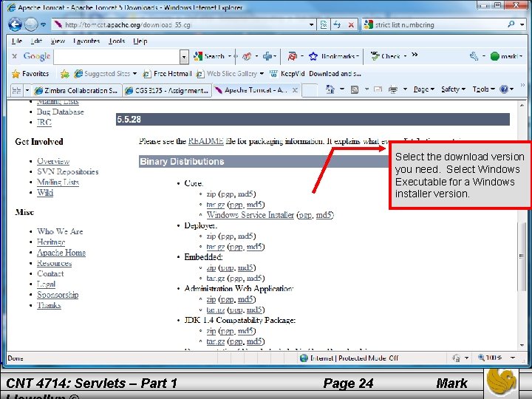This screenshot has height=399, width=532.
Task: Click the green account status icon
Action: [494, 56]
